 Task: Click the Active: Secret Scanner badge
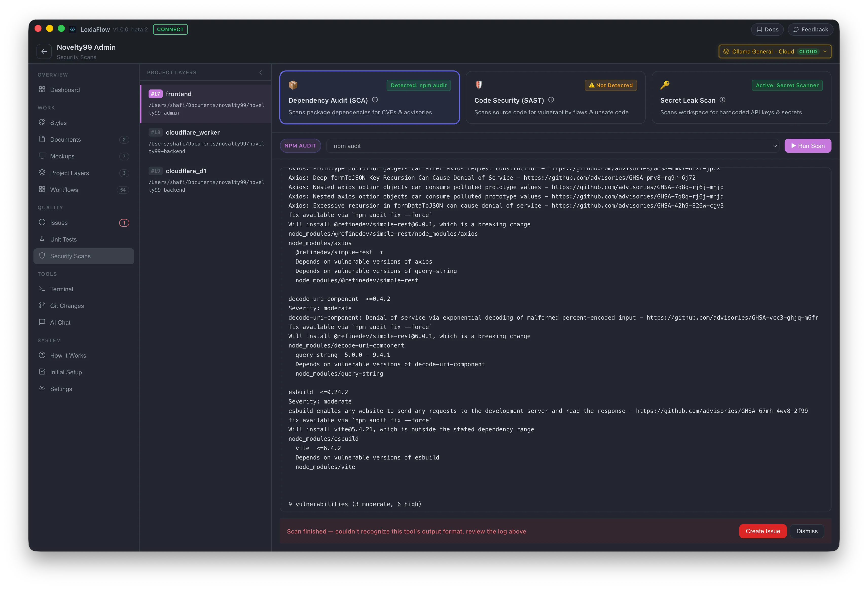[x=787, y=85]
